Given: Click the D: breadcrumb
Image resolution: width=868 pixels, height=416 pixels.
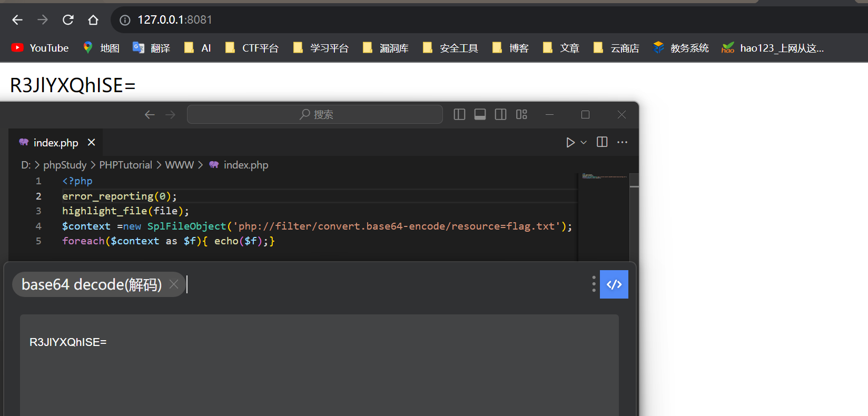Looking at the screenshot, I should [x=26, y=165].
